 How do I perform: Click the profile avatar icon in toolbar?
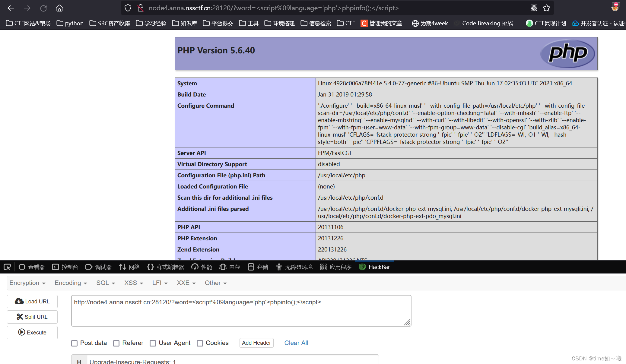coord(615,7)
